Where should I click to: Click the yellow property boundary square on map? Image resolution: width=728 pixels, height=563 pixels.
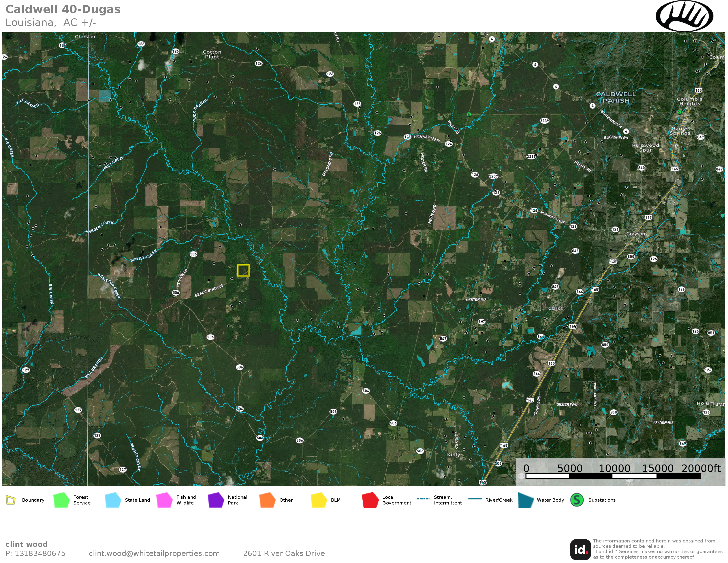[x=243, y=270]
